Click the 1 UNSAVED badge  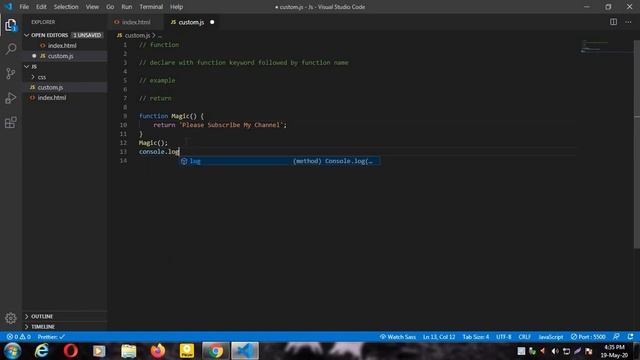point(87,35)
